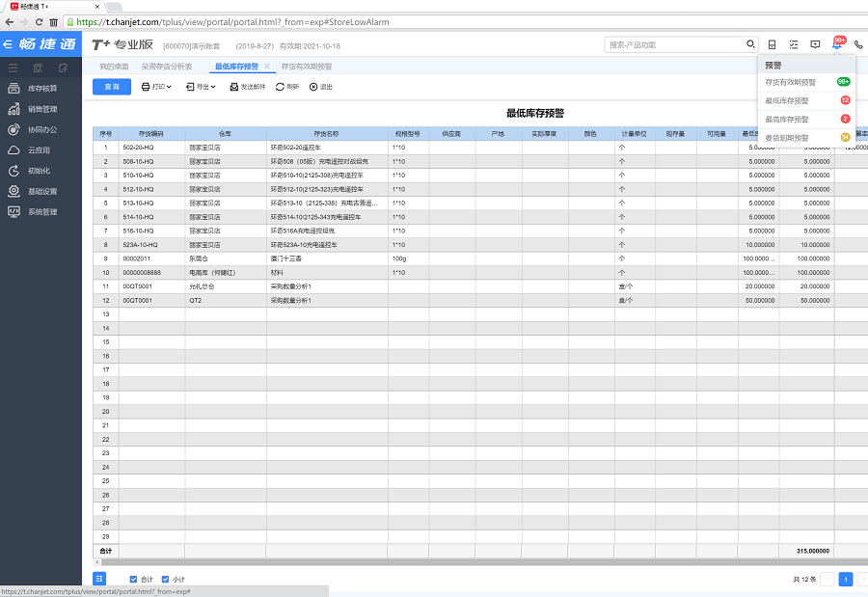Click the 畅捷通 T+ browser tab
This screenshot has height=597, width=868.
pos(53,7)
